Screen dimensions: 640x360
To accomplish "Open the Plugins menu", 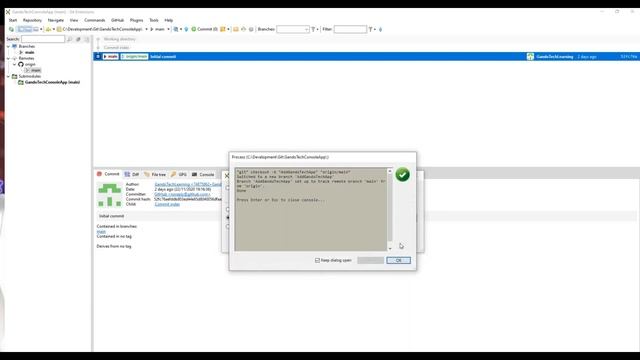I will pyautogui.click(x=136, y=20).
